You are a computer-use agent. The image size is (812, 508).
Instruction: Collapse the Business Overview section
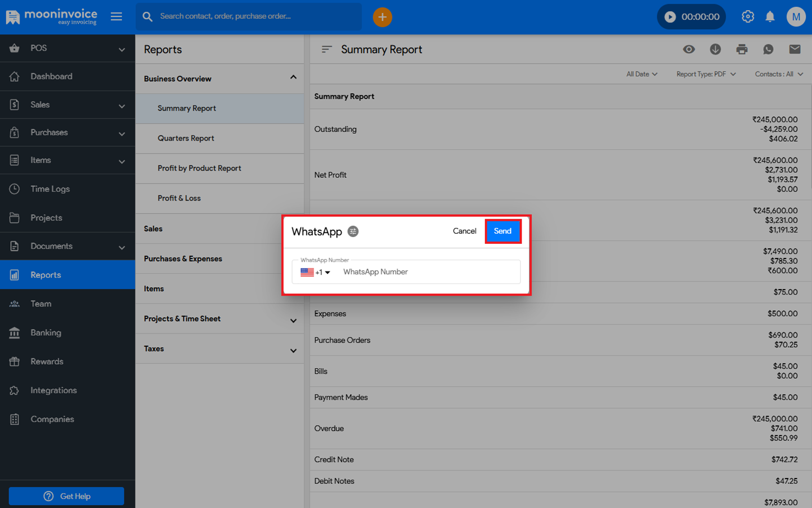coord(293,78)
